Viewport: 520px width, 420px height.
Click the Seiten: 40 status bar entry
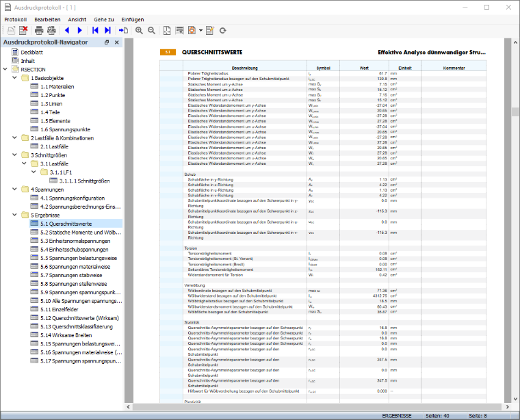pos(437,416)
